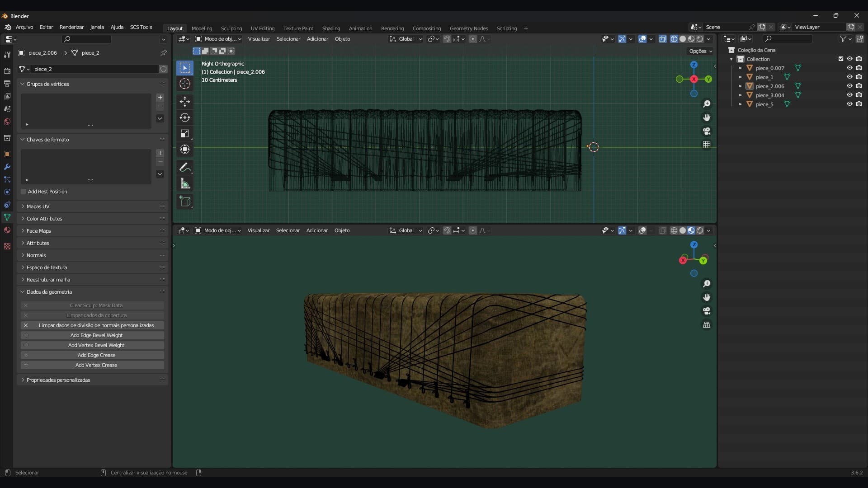Select the Annotate tool
Screen dimensions: 868x488
184,167
